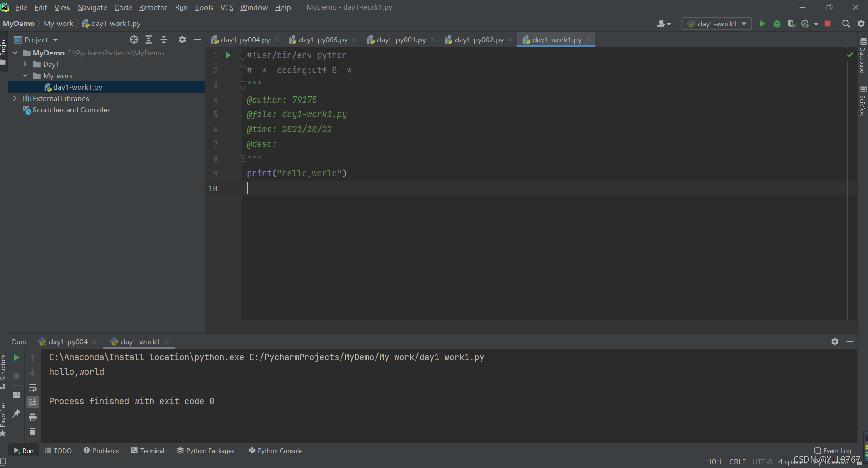The height and width of the screenshot is (468, 868).
Task: Close the day1-work1 run tab
Action: click(166, 342)
